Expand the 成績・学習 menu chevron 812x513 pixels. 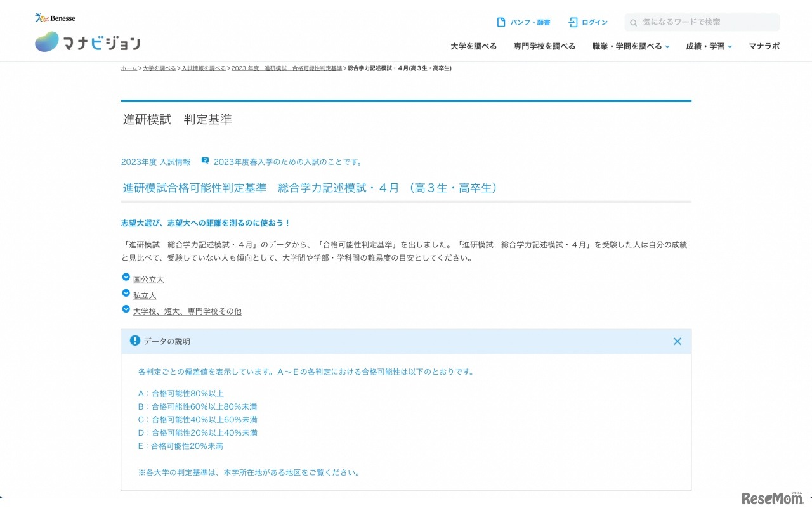pyautogui.click(x=730, y=47)
